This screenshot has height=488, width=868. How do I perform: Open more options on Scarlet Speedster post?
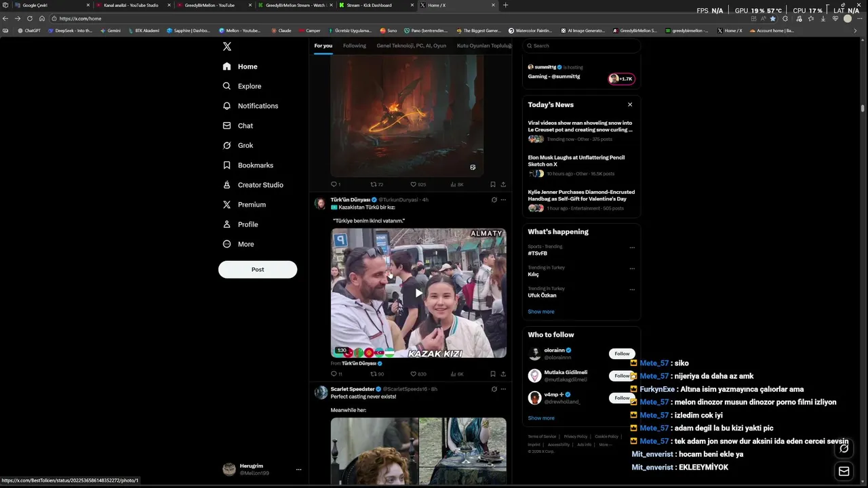click(x=503, y=389)
